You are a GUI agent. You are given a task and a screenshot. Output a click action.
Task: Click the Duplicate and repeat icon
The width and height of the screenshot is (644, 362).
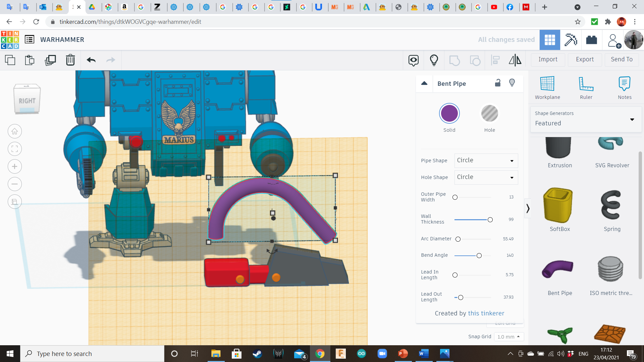coord(50,60)
